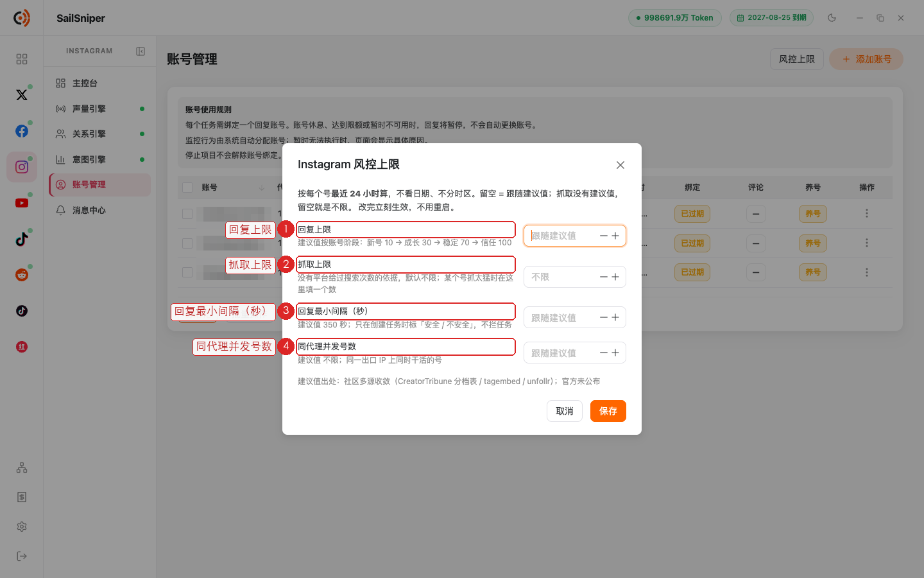This screenshot has width=924, height=578.
Task: Open 关系引擎 in sidebar
Action: pos(100,134)
